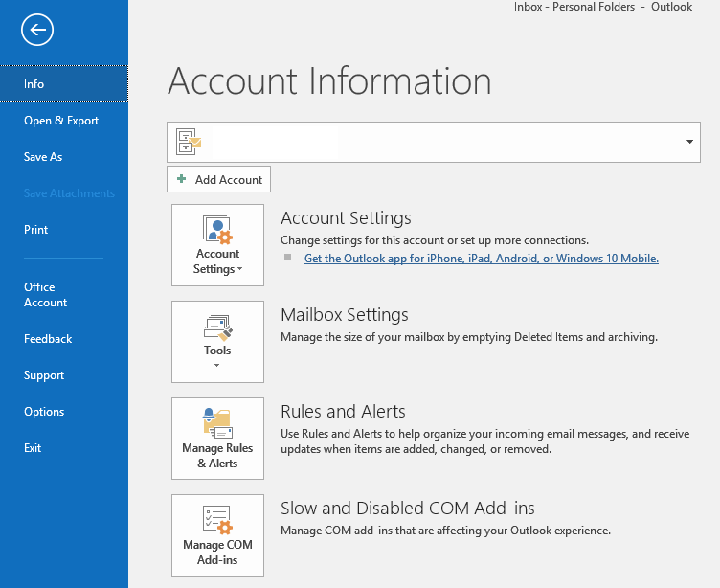Viewport: 720px width, 588px height.
Task: Open Manage COM Add-ins button
Action: pos(217,535)
